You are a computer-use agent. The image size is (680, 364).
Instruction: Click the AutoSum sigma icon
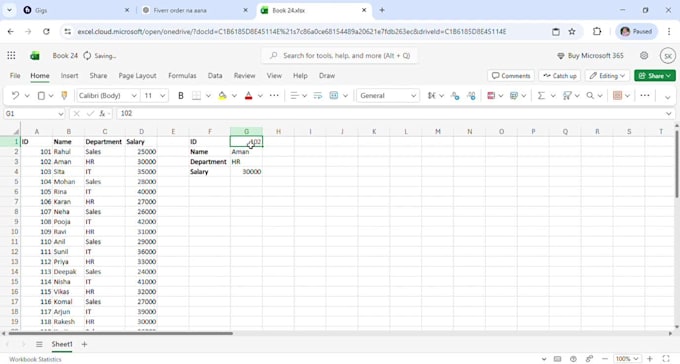pos(541,95)
